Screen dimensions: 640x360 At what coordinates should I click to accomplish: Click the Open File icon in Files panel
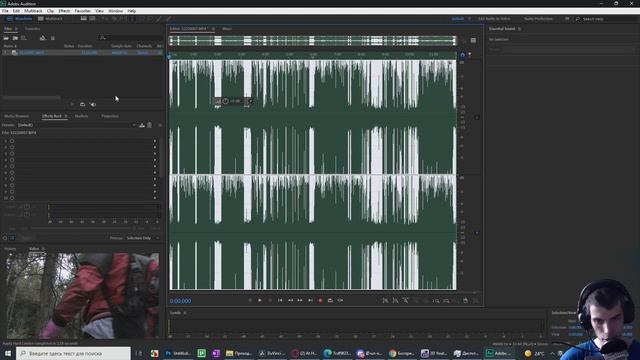[x=6, y=38]
